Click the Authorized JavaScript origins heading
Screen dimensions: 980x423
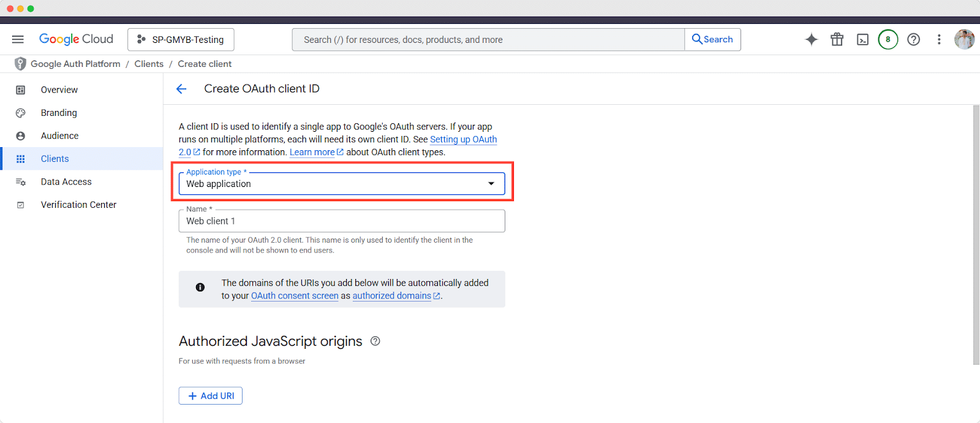point(271,341)
